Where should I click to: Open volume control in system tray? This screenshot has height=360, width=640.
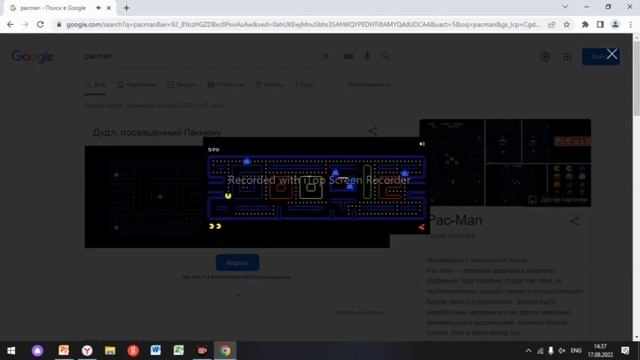click(x=562, y=351)
